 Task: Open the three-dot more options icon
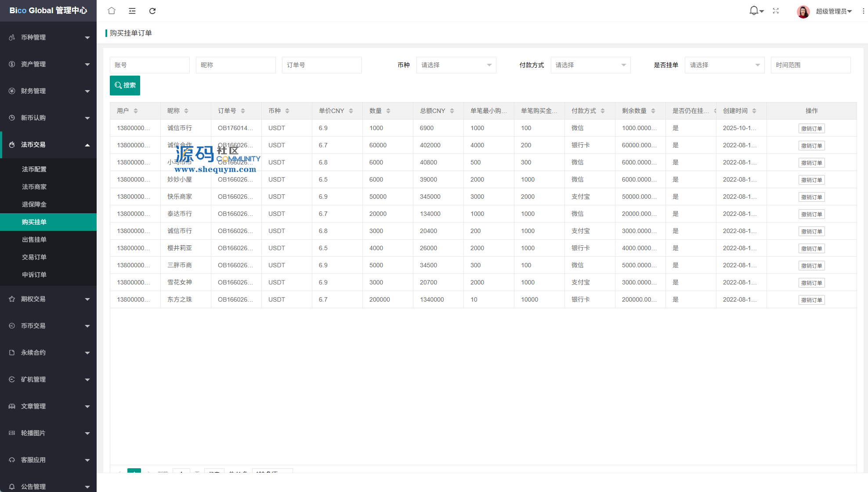pos(863,11)
